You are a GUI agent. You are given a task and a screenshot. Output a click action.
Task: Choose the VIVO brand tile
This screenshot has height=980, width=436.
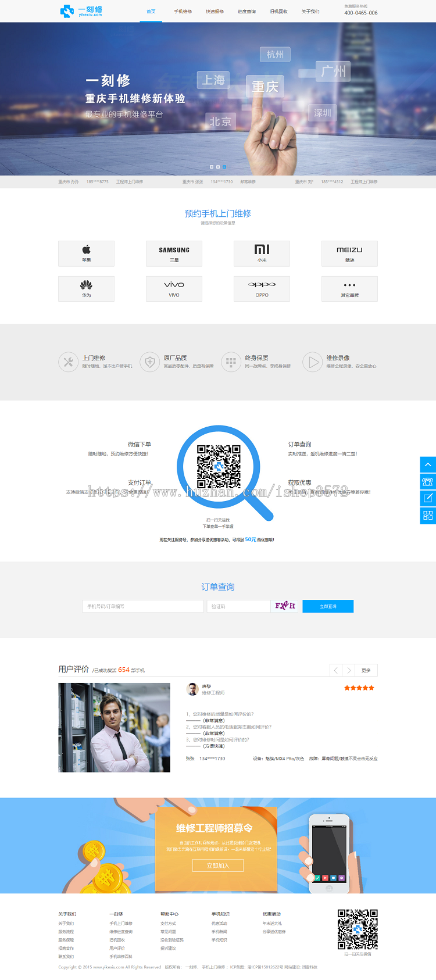point(174,289)
